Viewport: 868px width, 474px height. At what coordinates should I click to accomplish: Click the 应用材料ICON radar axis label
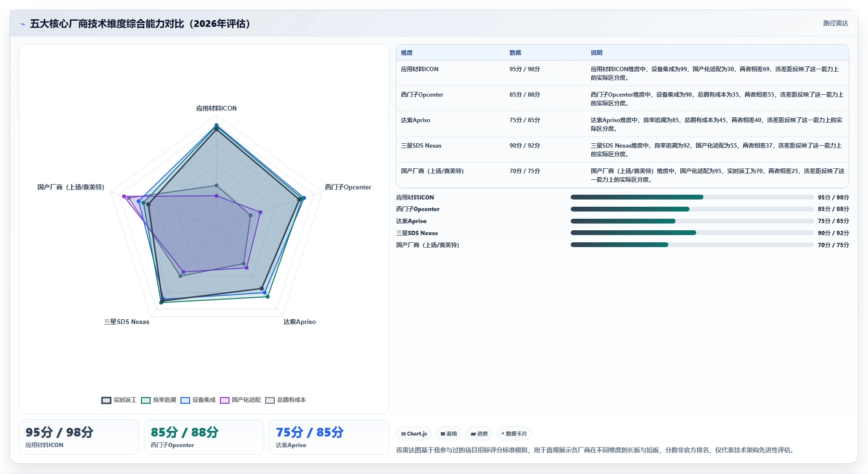(217, 109)
